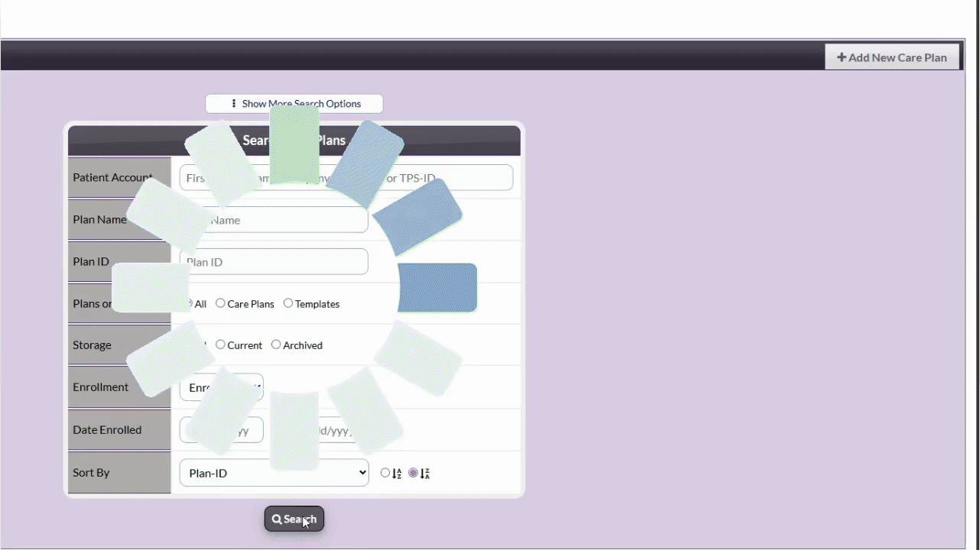Screen dimensions: 980x550
Task: Click the Date Enrolled row label
Action: click(107, 429)
